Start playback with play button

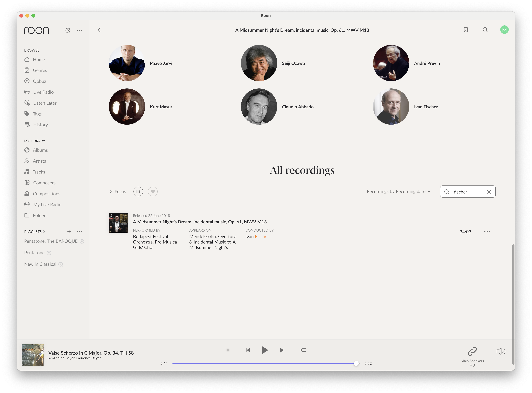(x=265, y=350)
